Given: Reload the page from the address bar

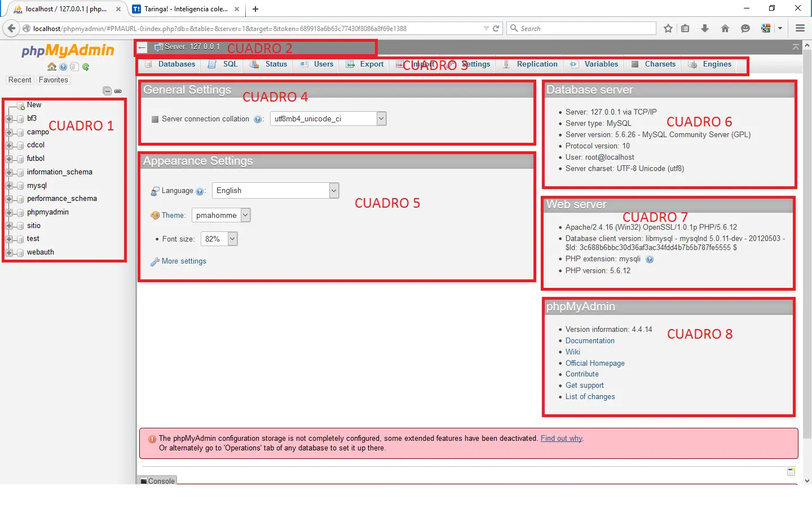Looking at the screenshot, I should click(496, 28).
